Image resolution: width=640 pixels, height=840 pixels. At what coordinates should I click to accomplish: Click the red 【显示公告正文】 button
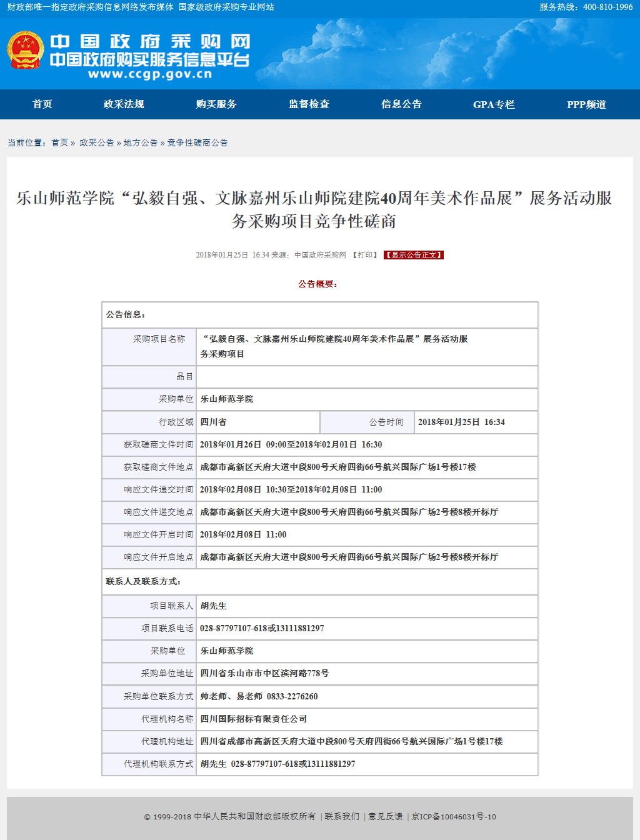[x=414, y=255]
